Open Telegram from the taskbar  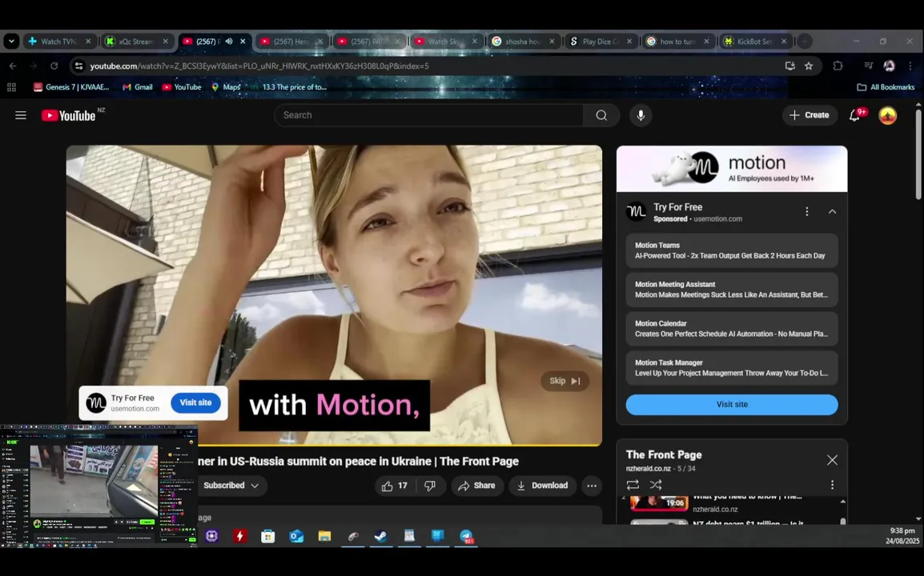pyautogui.click(x=466, y=536)
